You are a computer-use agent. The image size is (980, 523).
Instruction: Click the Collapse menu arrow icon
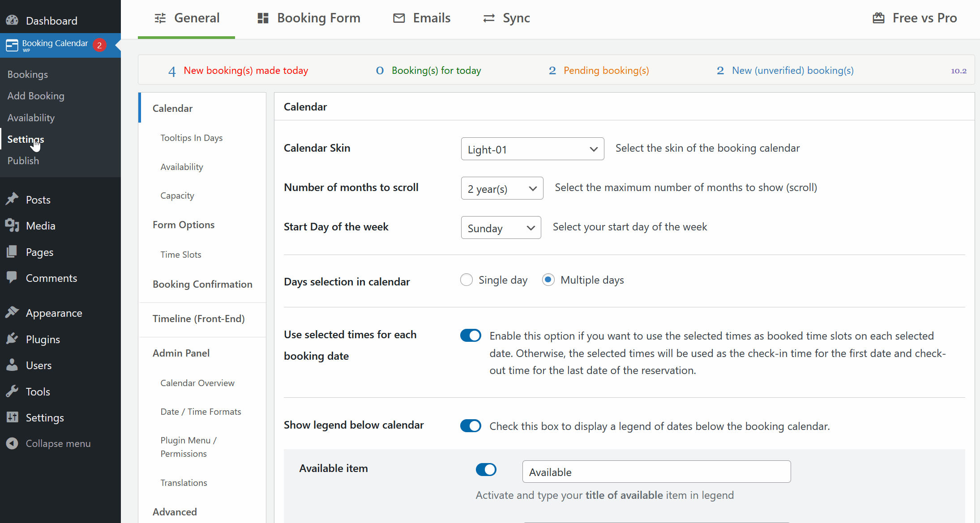(12, 443)
